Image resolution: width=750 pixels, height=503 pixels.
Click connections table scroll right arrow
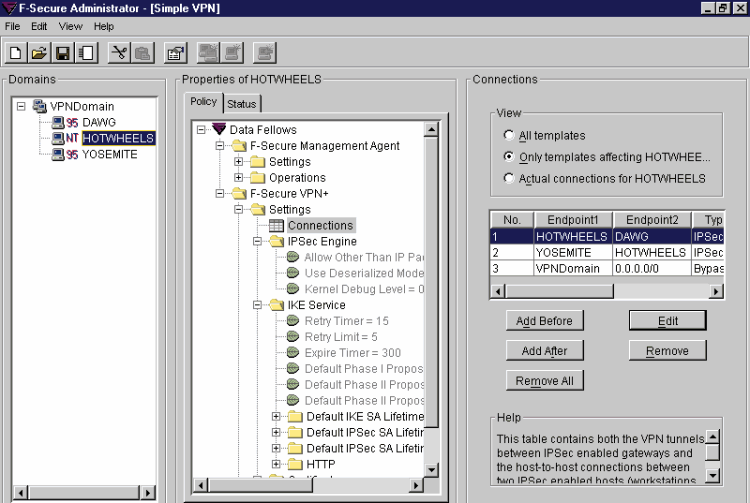click(716, 291)
